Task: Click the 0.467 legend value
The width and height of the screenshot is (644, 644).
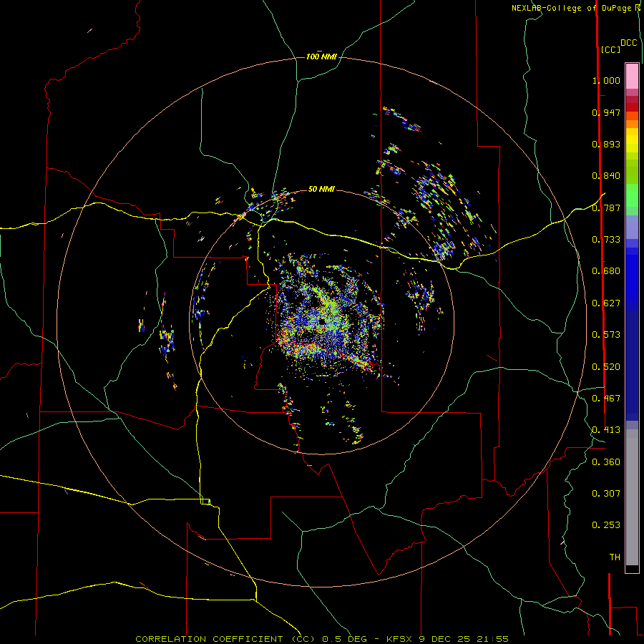Action: (x=606, y=399)
